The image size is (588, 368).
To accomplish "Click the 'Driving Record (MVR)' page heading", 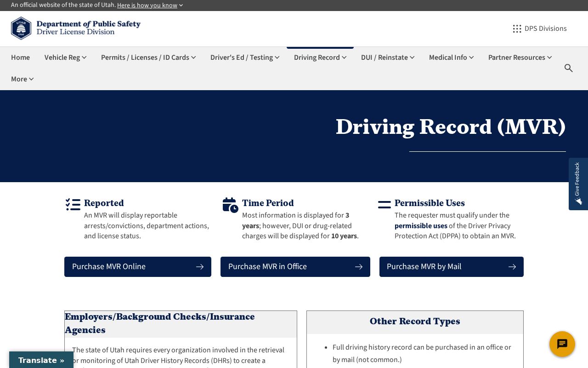I will (x=451, y=126).
